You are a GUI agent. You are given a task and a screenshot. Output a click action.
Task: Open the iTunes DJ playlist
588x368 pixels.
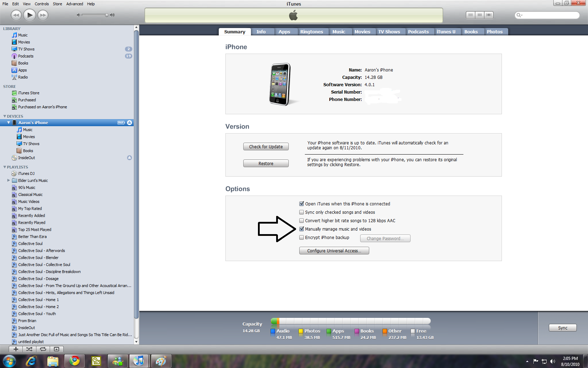(x=26, y=173)
